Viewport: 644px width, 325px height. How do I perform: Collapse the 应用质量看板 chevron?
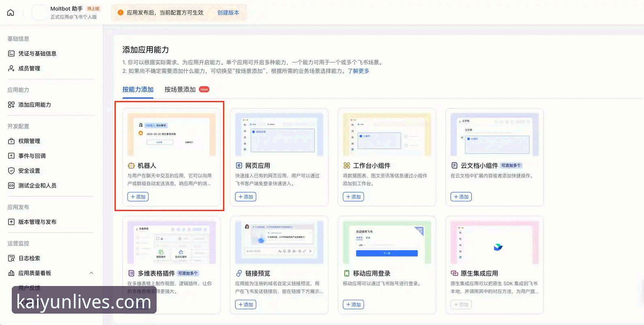click(x=91, y=273)
